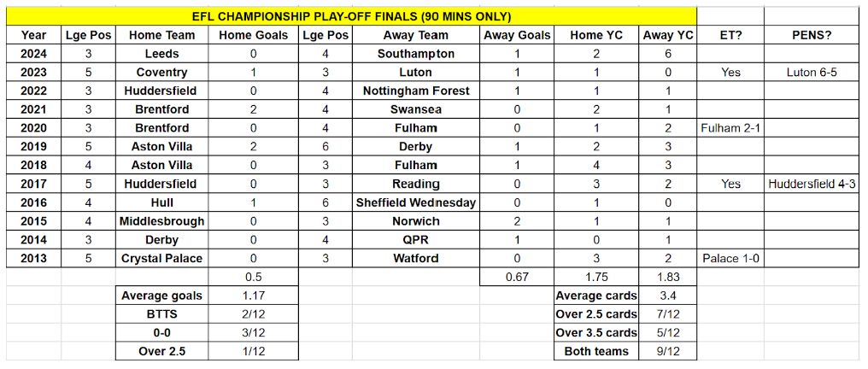Image resolution: width=868 pixels, height=369 pixels.
Task: Select the Crystal Palace home team cell
Action: [162, 258]
